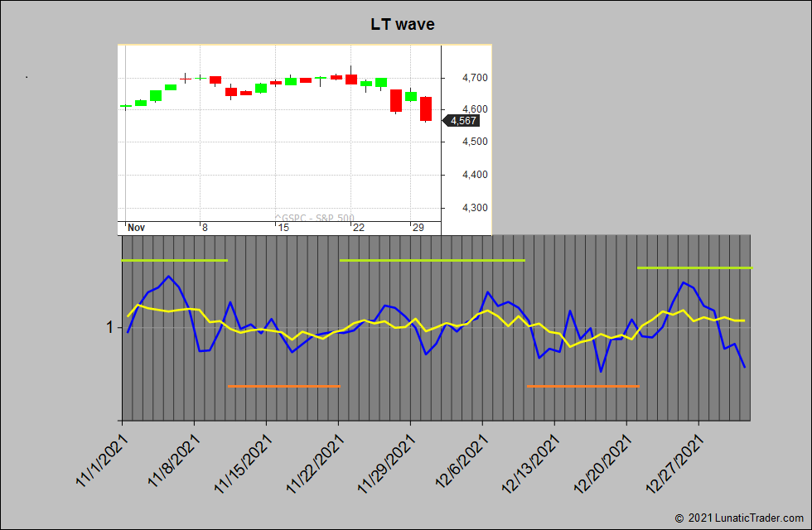Image resolution: width=812 pixels, height=530 pixels.
Task: Click the LT wave chart title
Action: click(403, 25)
